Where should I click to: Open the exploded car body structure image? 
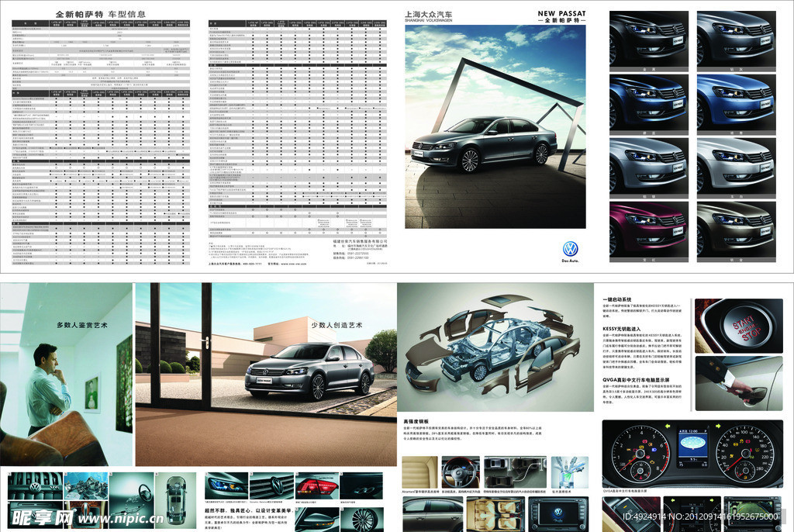click(x=495, y=347)
